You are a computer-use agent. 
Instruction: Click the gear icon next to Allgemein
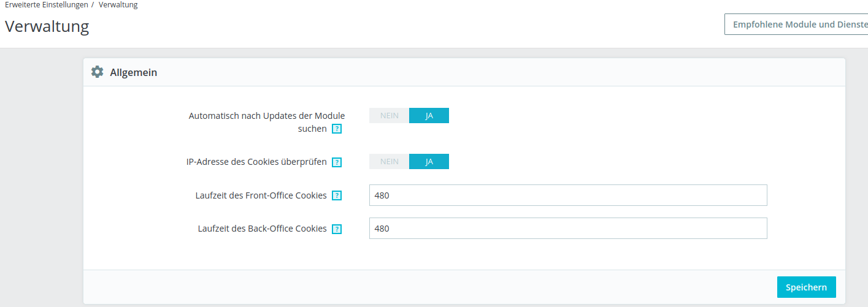pos(97,72)
